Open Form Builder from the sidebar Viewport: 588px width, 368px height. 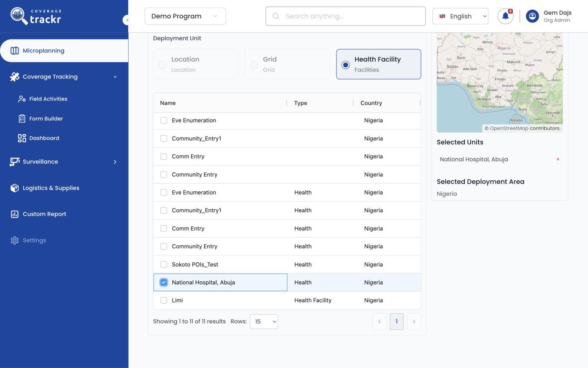coord(46,119)
